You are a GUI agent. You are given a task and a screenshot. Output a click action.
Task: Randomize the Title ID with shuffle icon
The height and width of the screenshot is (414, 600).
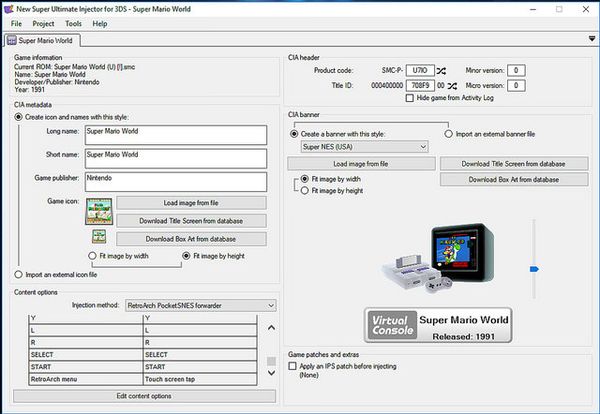point(452,86)
